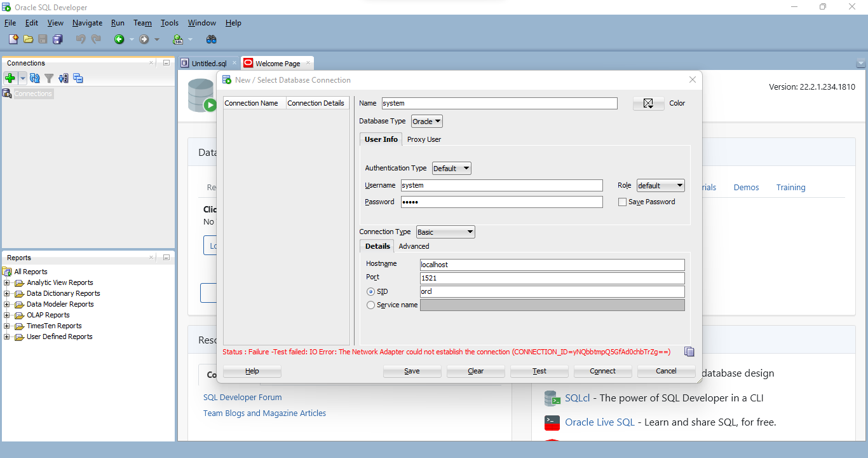
Task: Click the green Back navigation arrow
Action: pos(119,39)
